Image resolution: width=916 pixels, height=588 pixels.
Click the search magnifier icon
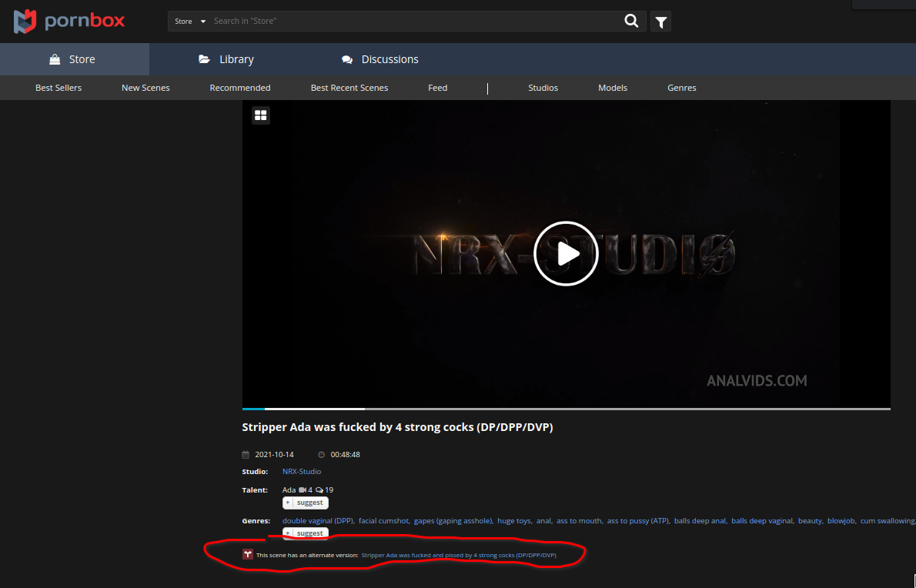coord(631,22)
